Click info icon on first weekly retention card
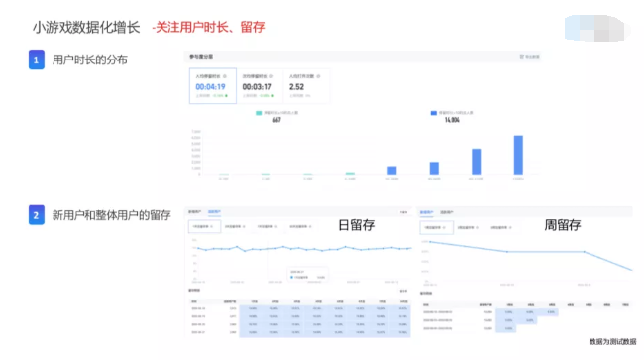Viewport: 644px width, 360px height. click(445, 227)
